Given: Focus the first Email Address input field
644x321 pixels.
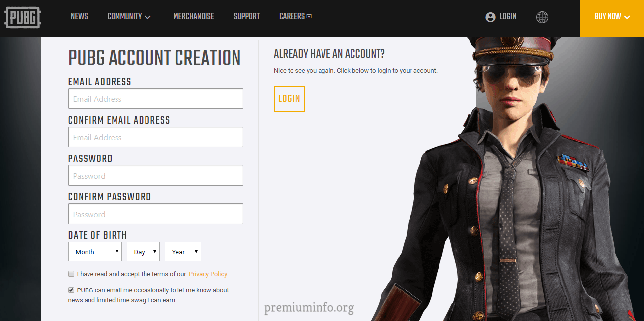Looking at the screenshot, I should 156,98.
